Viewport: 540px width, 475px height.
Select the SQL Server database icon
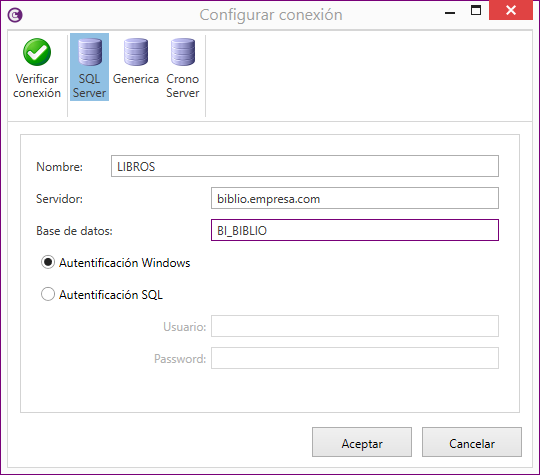[x=90, y=52]
